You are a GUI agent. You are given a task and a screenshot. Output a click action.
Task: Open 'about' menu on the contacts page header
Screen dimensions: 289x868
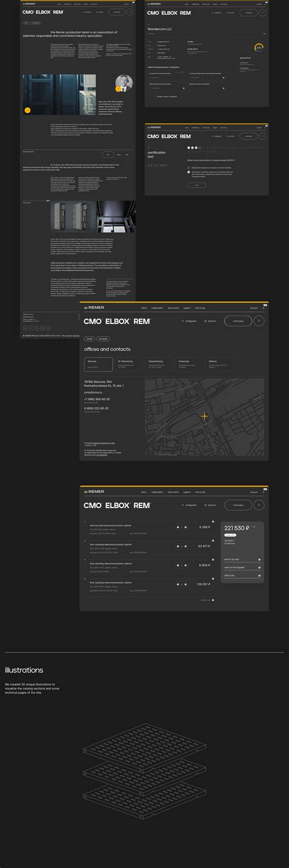(144, 308)
